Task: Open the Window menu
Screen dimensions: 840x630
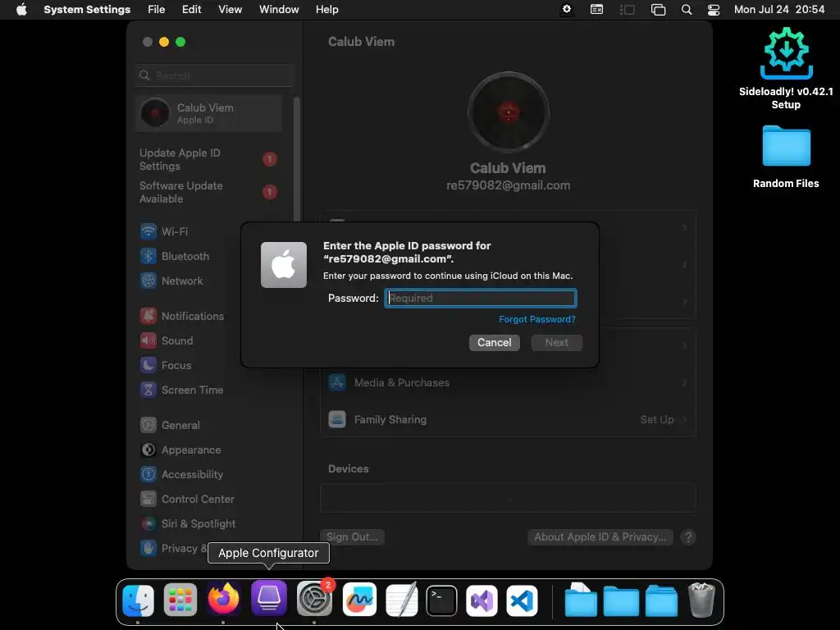Action: click(x=279, y=9)
